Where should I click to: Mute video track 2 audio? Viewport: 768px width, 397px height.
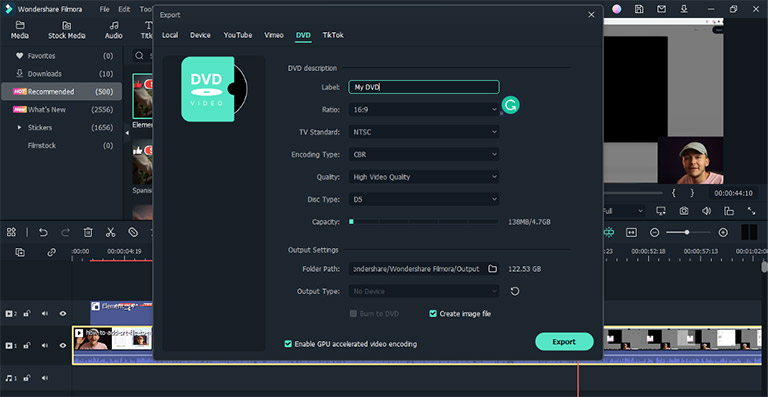click(45, 313)
